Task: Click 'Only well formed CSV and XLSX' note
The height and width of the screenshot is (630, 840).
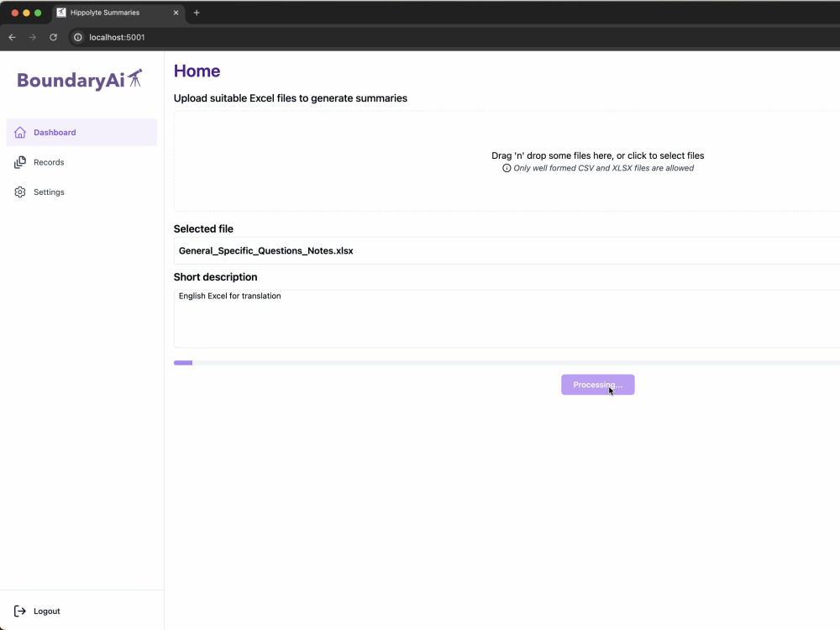Action: click(603, 168)
